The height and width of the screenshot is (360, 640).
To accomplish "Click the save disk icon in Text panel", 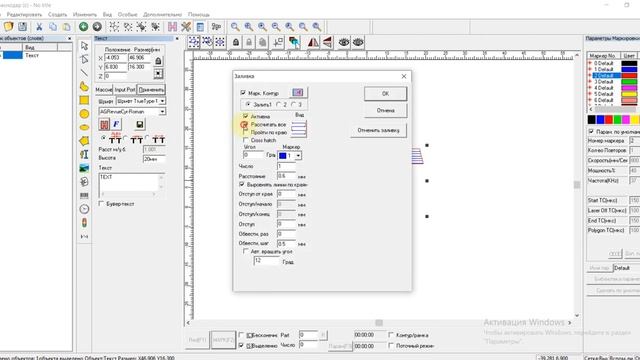I will (x=140, y=124).
